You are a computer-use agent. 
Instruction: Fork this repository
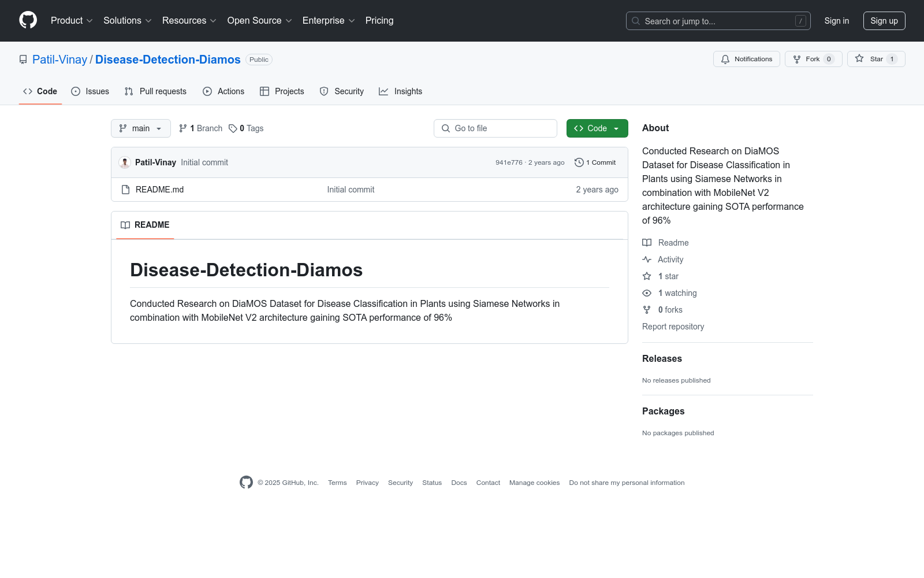click(814, 59)
